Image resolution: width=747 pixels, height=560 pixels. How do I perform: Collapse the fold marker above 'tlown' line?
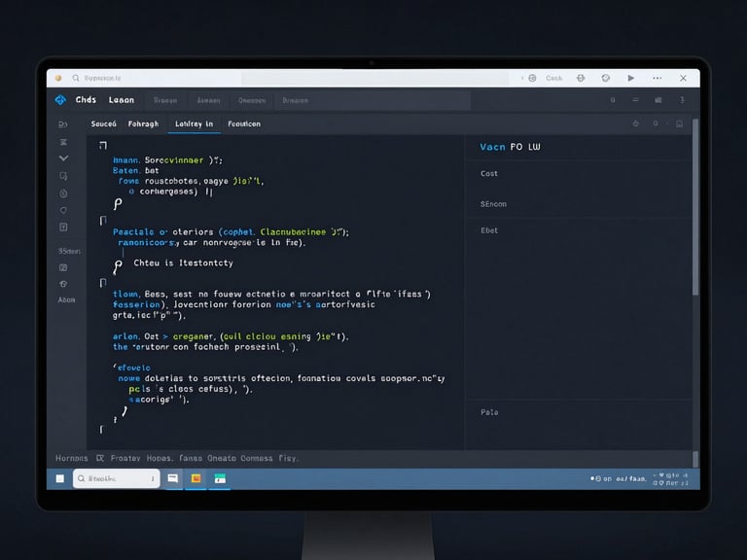click(102, 283)
